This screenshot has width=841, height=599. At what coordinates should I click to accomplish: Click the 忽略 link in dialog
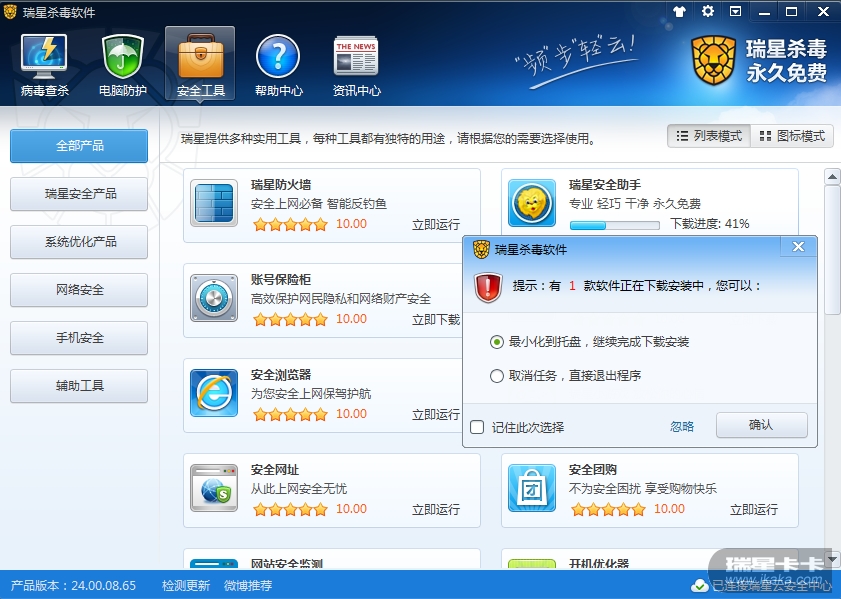click(682, 426)
